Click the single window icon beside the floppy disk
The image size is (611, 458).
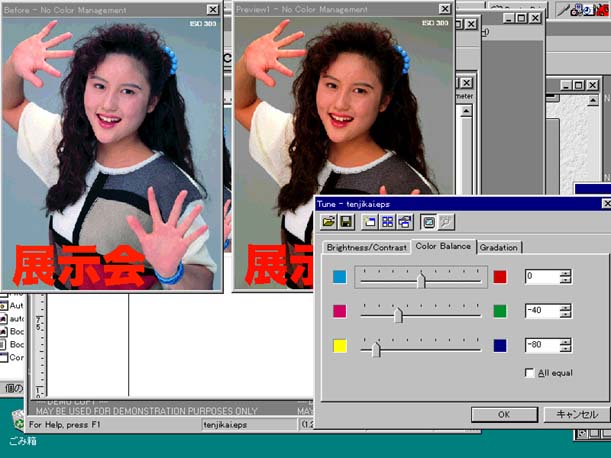pos(369,220)
